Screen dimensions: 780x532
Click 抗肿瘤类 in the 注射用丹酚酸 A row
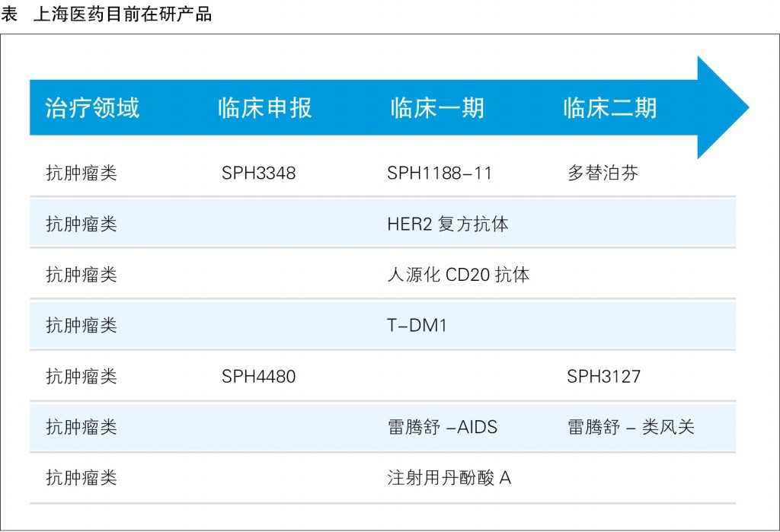[x=82, y=478]
